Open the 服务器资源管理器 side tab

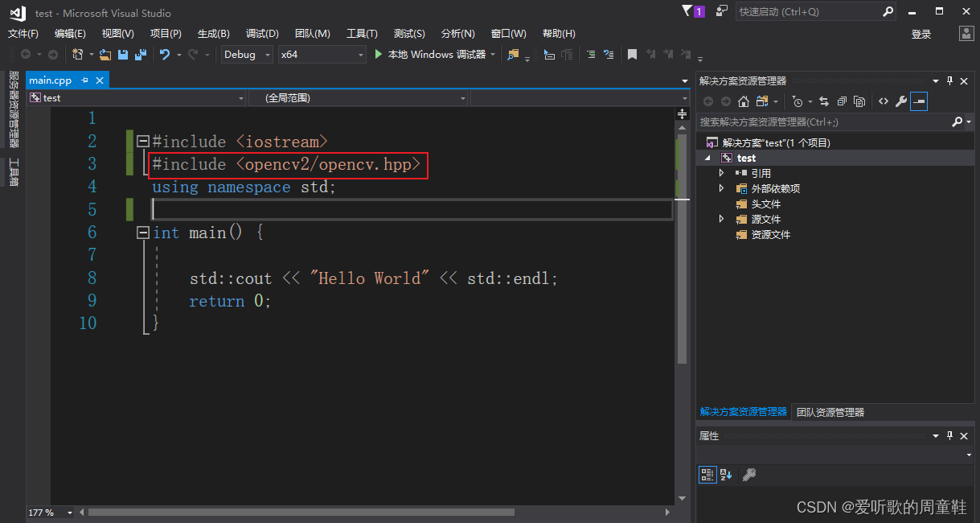[13, 109]
